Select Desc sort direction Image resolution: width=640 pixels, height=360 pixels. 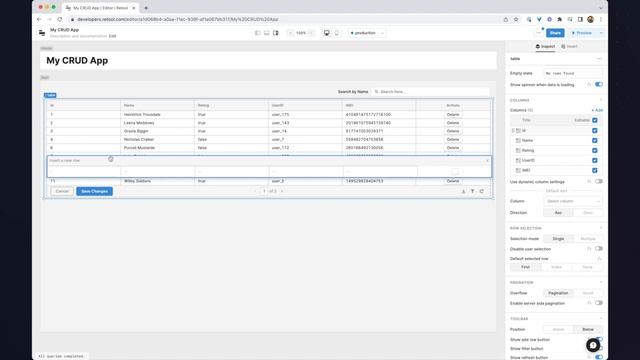pos(588,213)
